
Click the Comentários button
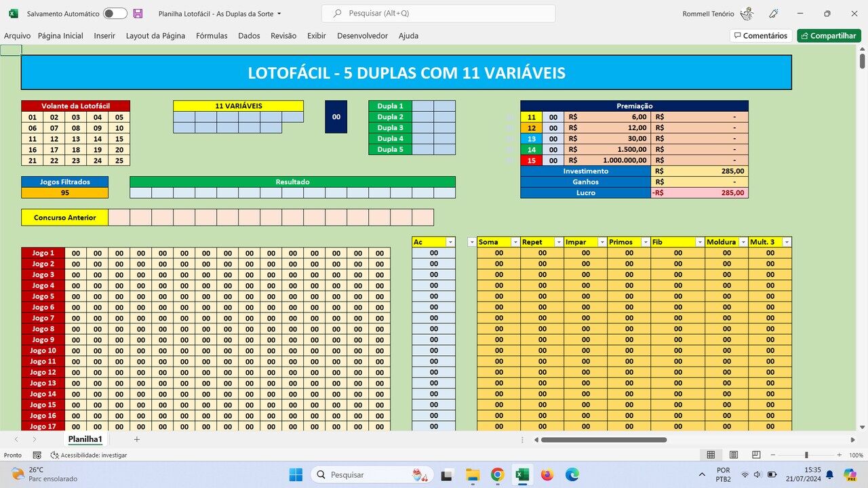[761, 36]
